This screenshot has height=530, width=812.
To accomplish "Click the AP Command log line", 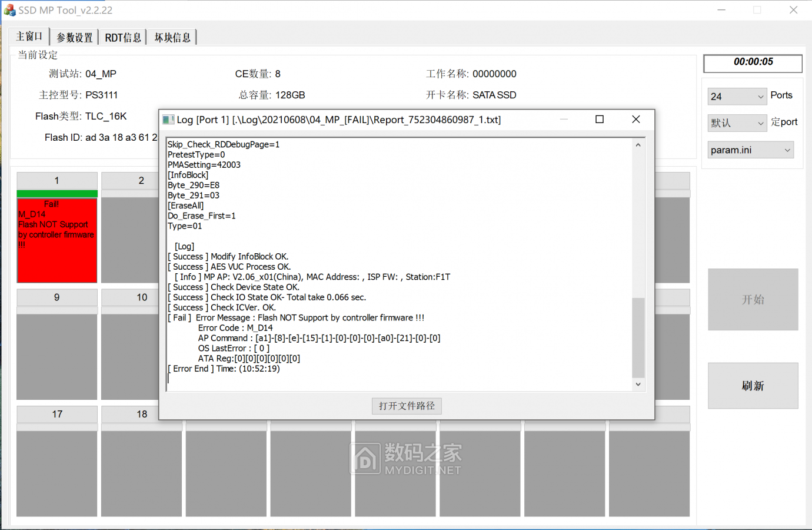I will coord(320,338).
